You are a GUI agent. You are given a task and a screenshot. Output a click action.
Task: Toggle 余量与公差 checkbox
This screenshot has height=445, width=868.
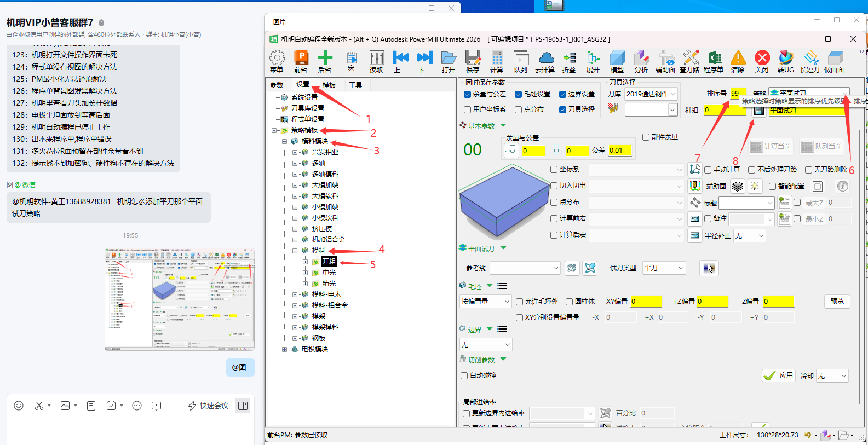coord(467,95)
